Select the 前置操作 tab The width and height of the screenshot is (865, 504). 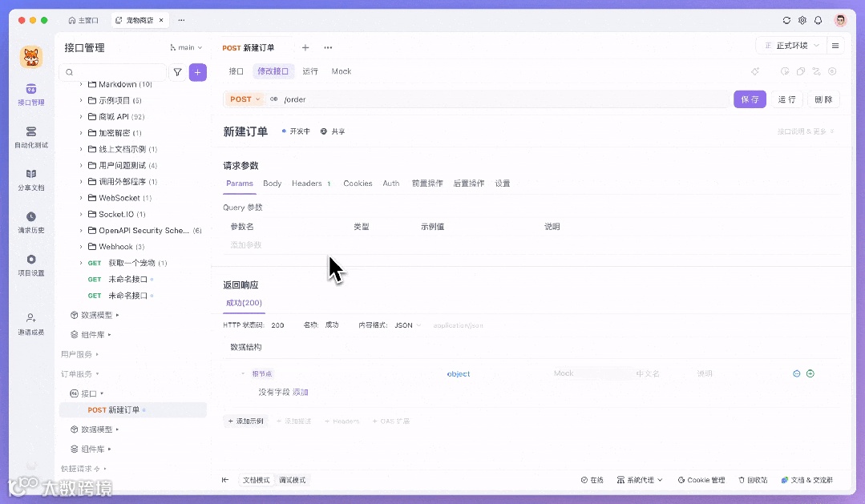click(x=427, y=183)
